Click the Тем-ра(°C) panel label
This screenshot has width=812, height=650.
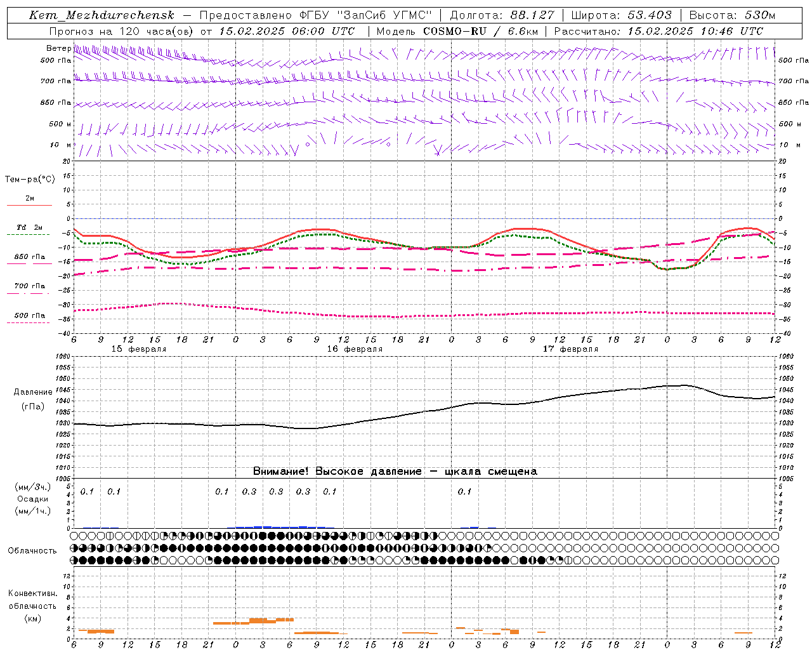pos(30,180)
